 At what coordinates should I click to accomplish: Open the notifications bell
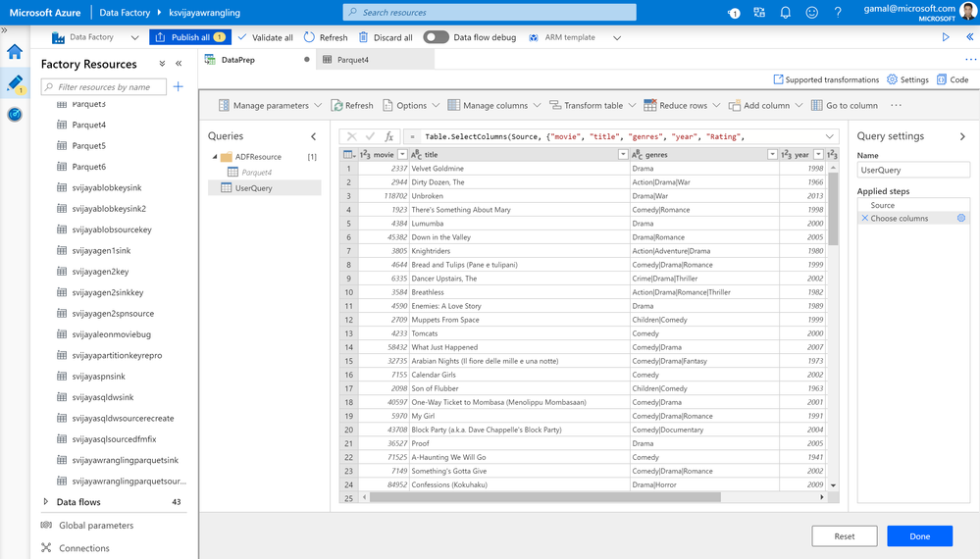[786, 13]
